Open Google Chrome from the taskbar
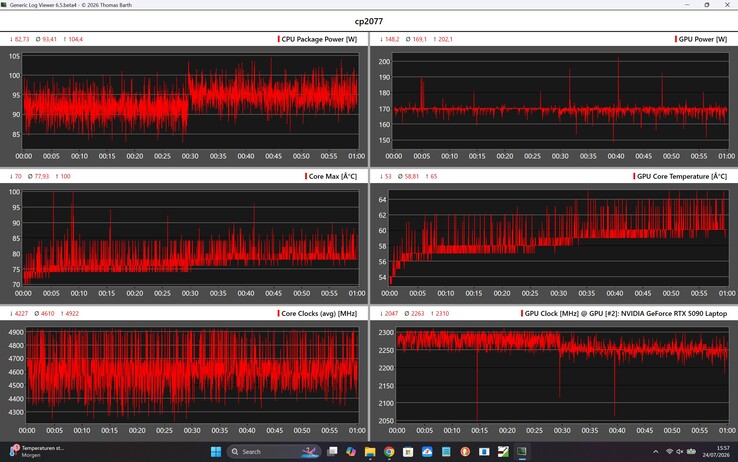 [389, 452]
